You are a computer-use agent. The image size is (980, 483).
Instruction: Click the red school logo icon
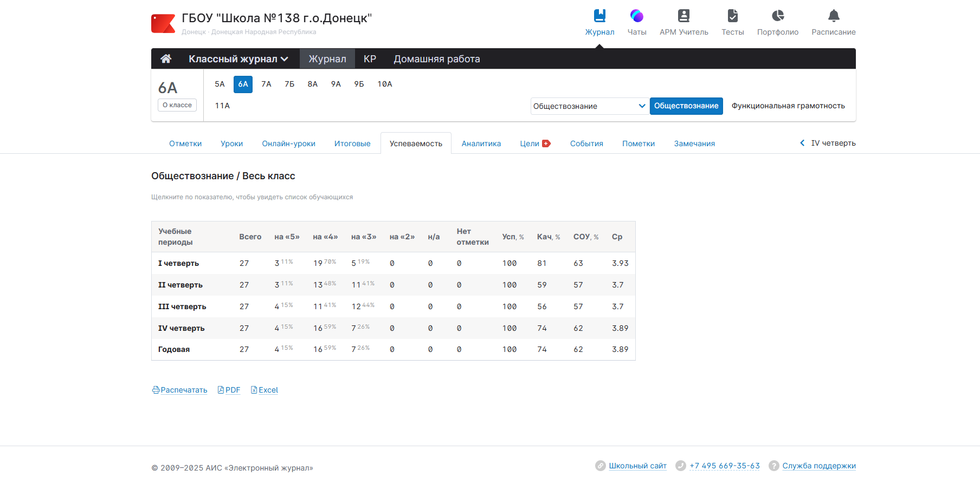point(163,24)
